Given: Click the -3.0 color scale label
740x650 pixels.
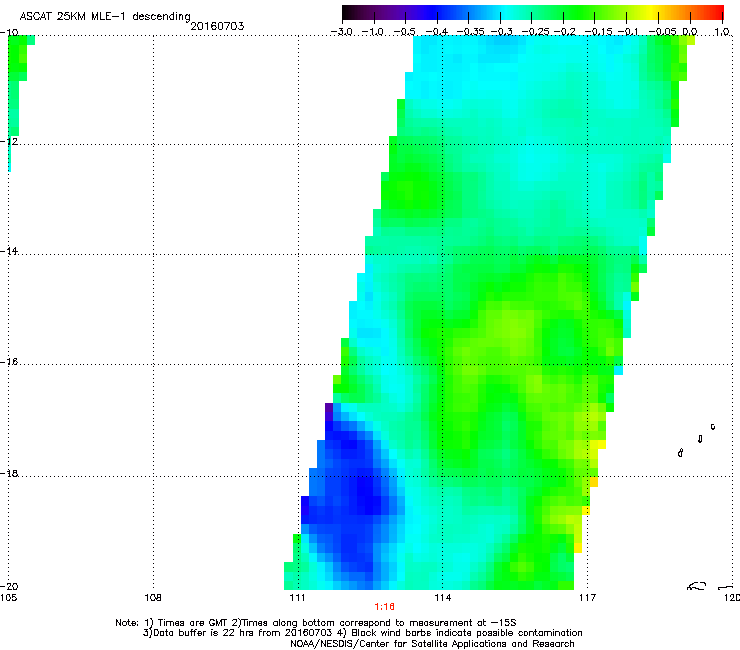Looking at the screenshot, I should coord(341,32).
